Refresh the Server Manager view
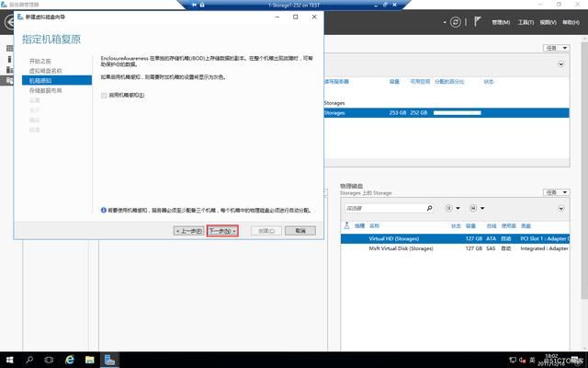The height and width of the screenshot is (368, 588). point(456,22)
